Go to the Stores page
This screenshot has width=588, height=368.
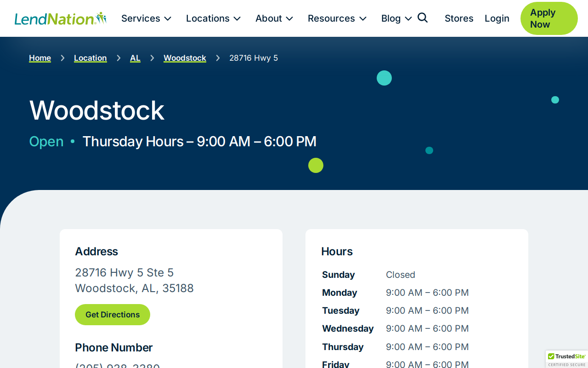tap(459, 18)
